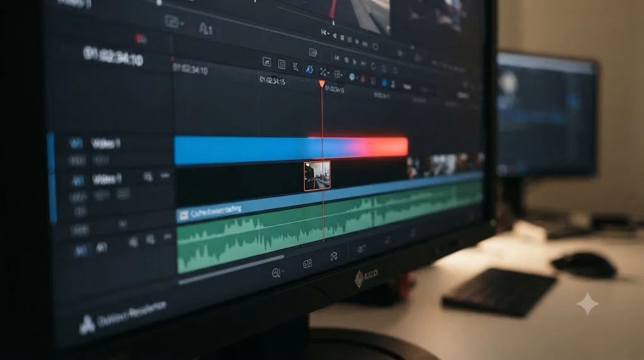The width and height of the screenshot is (644, 360).
Task: Click the DaVinci Resolve name text at bottom left
Action: point(131,315)
